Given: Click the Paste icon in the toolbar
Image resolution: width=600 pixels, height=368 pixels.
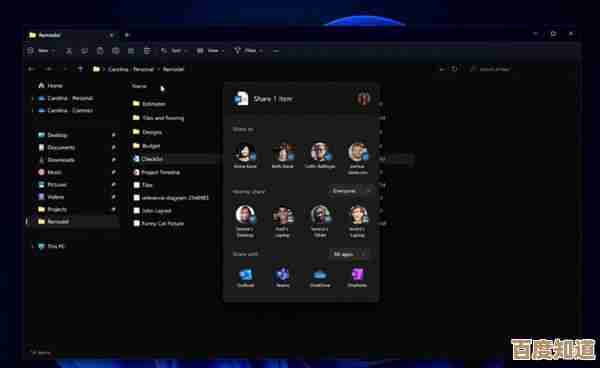Looking at the screenshot, I should click(x=100, y=51).
